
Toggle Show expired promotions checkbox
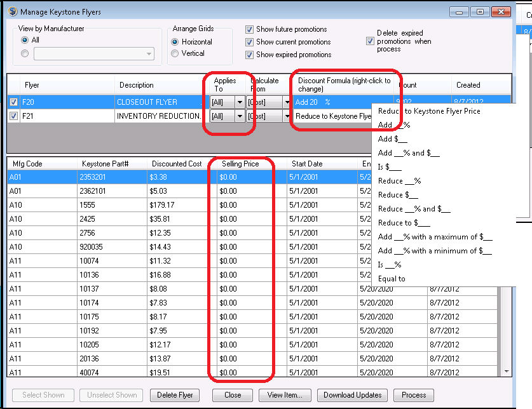tap(250, 55)
